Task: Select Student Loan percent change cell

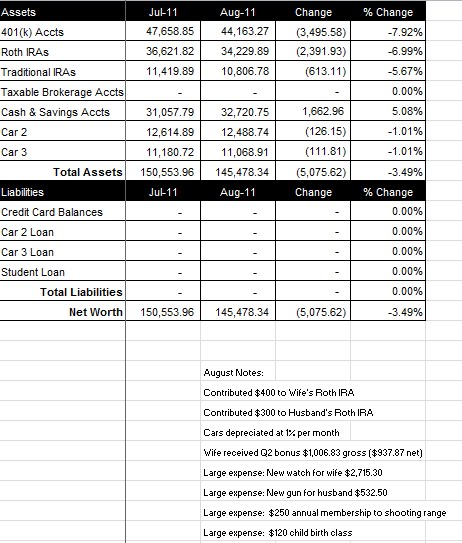Action: (388, 272)
